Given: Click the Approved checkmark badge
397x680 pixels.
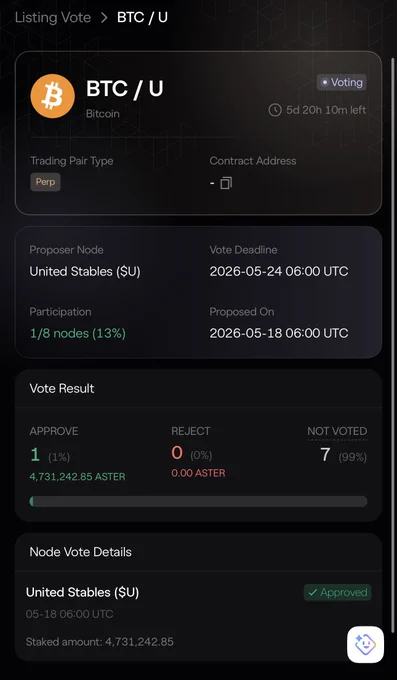Looking at the screenshot, I should (x=338, y=592).
